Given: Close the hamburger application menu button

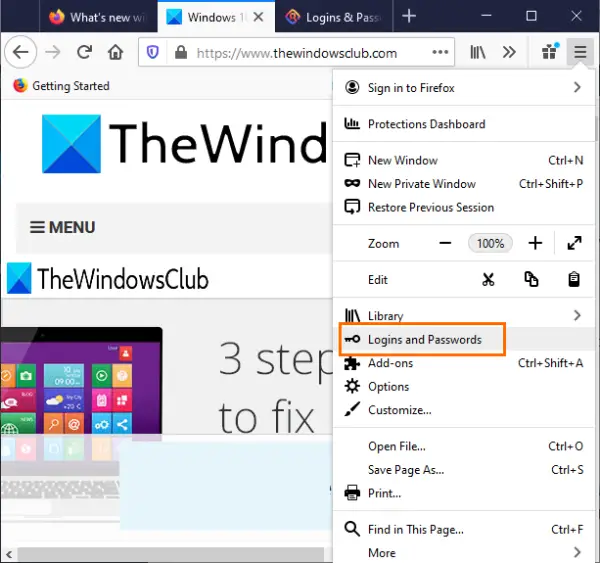Looking at the screenshot, I should click(x=580, y=51).
